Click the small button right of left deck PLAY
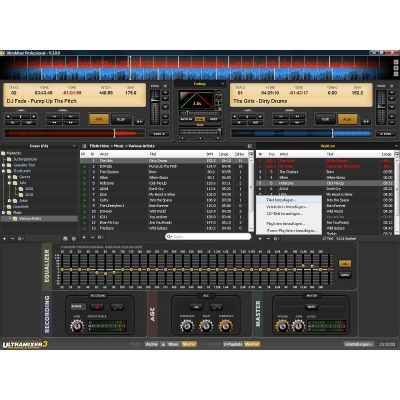 pos(139,121)
